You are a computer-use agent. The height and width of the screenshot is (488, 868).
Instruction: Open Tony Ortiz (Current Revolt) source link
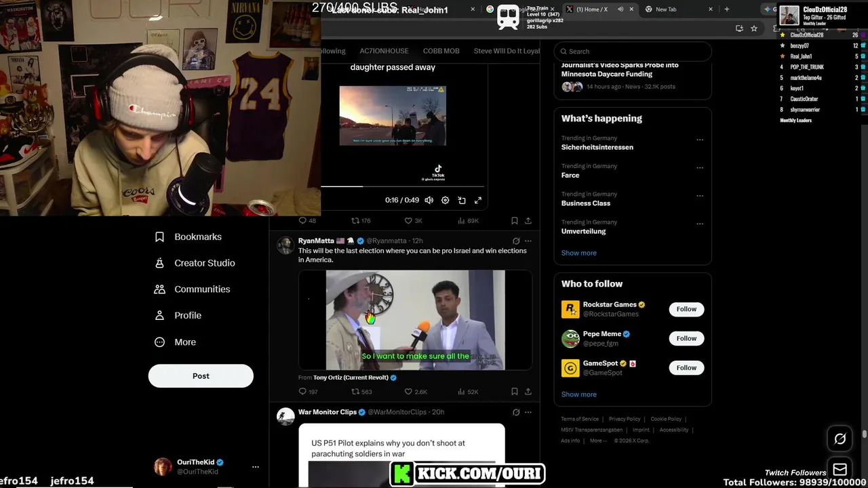click(x=351, y=378)
